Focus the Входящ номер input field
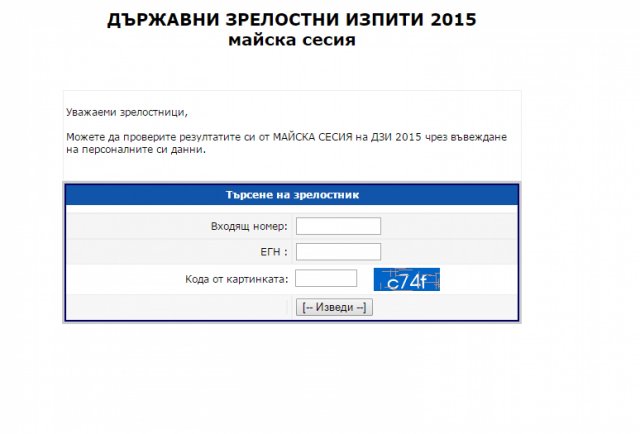640x434 pixels. 338,226
